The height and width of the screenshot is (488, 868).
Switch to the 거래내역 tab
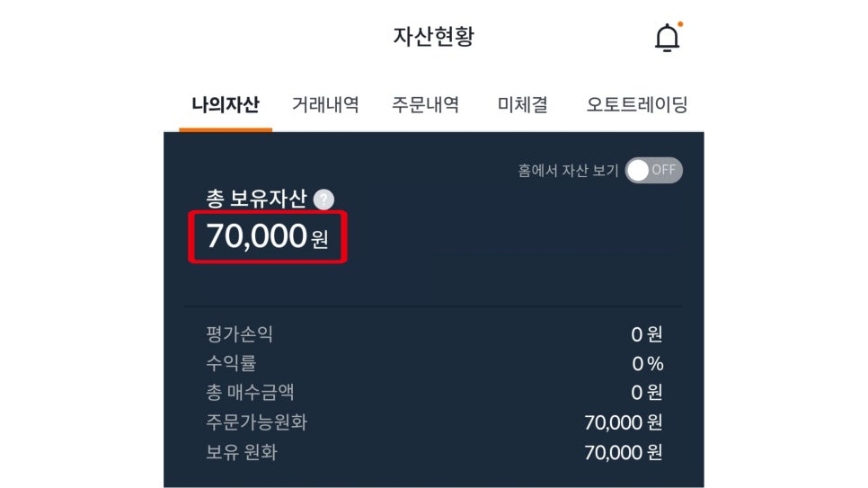[325, 104]
